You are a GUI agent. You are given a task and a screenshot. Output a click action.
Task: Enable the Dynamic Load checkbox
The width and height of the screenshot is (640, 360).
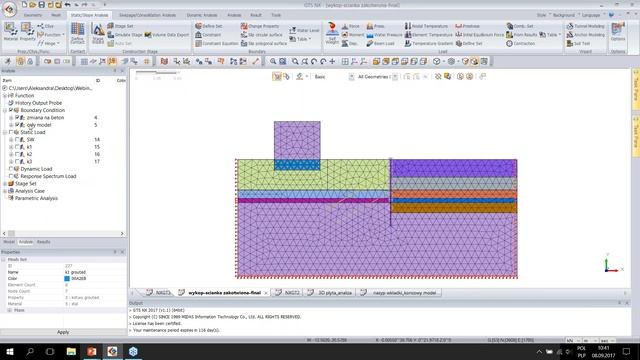(11, 169)
